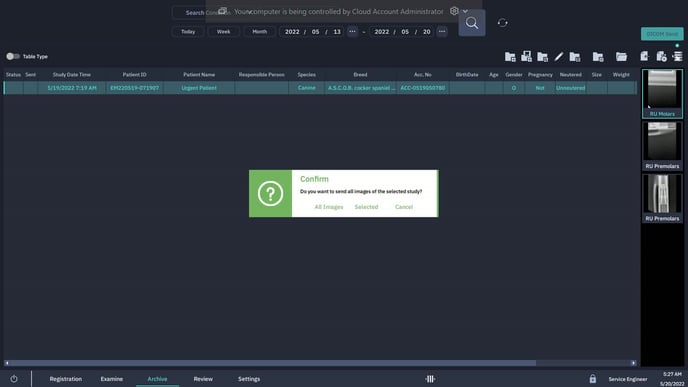
Task: Filter studies by Month
Action: pos(259,32)
